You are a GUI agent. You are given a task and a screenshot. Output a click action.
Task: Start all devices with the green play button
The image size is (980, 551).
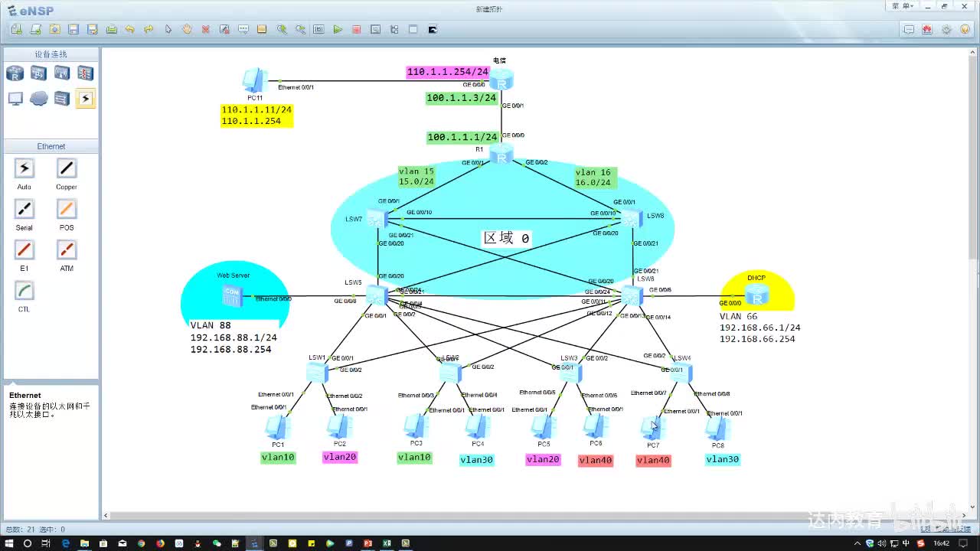click(338, 29)
